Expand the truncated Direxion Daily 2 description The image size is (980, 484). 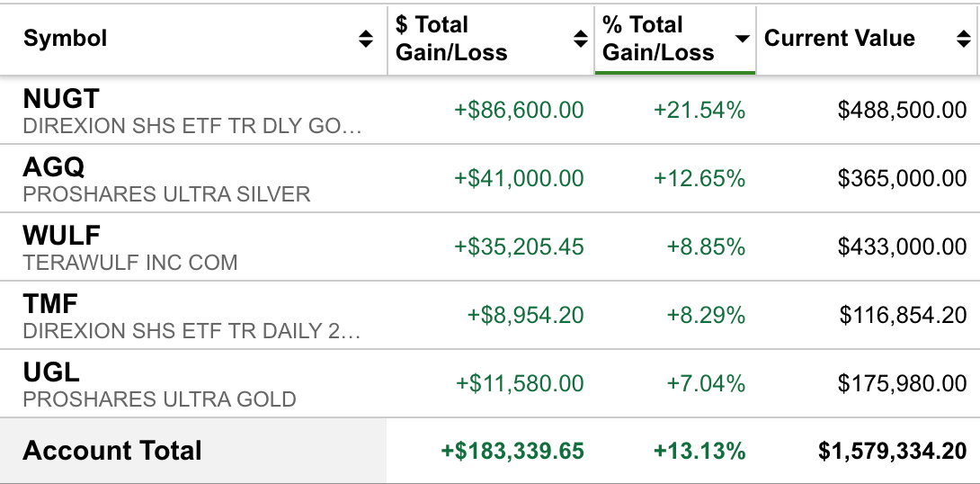click(x=192, y=331)
